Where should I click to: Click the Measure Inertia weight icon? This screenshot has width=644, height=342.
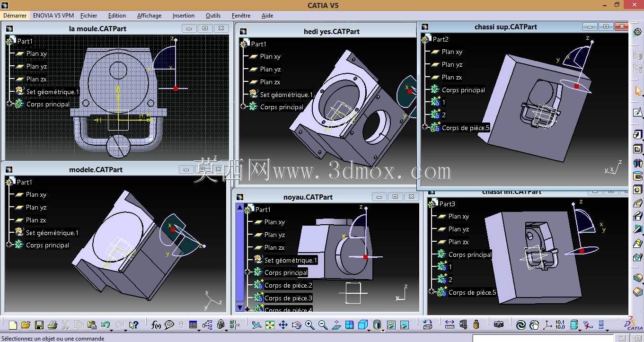click(476, 324)
